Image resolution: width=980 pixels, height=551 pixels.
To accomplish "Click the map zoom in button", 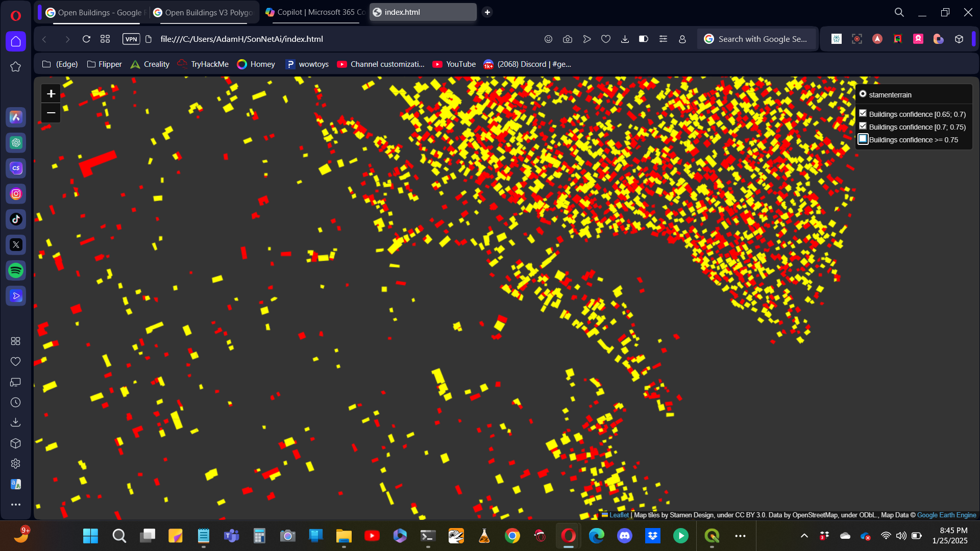I will tap(51, 94).
